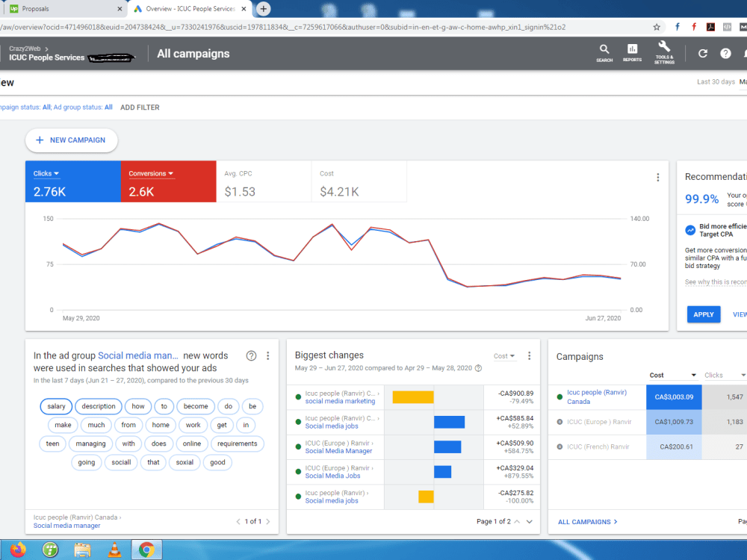Close the Overview - ICUC People Services tab

pos(244,8)
